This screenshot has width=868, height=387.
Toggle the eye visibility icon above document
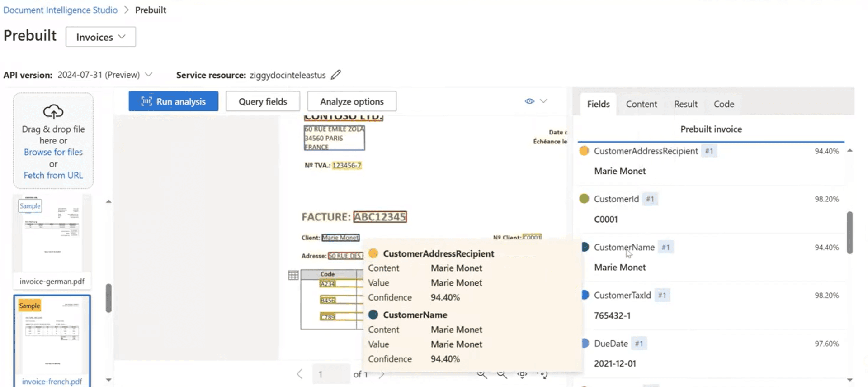[x=529, y=101]
